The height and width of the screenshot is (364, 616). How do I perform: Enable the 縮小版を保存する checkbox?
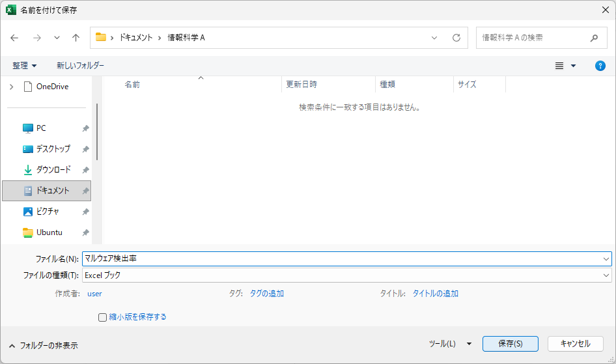click(102, 317)
